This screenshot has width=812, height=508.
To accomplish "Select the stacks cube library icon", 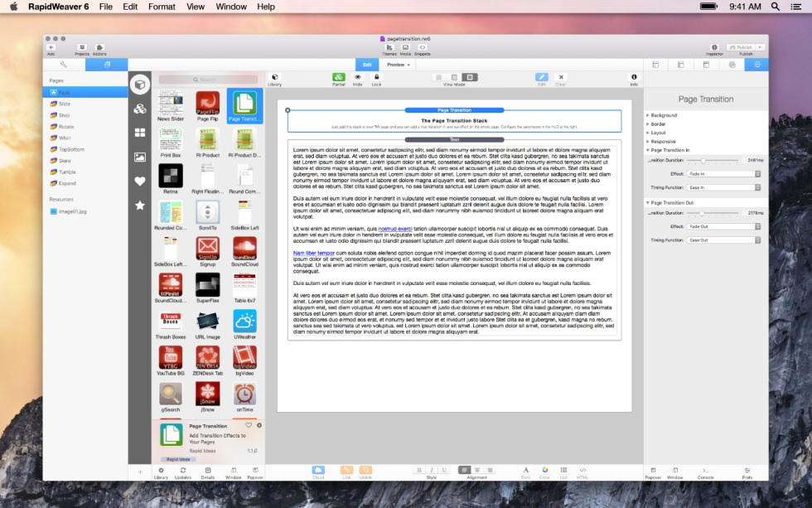I will click(140, 85).
